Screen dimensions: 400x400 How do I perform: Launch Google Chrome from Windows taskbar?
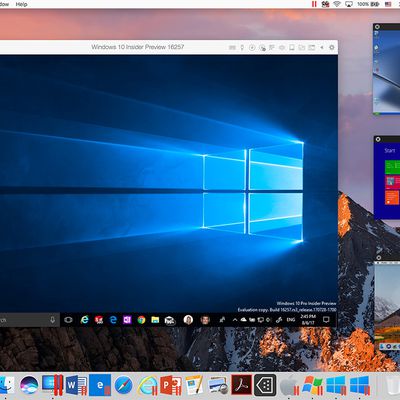[141, 320]
